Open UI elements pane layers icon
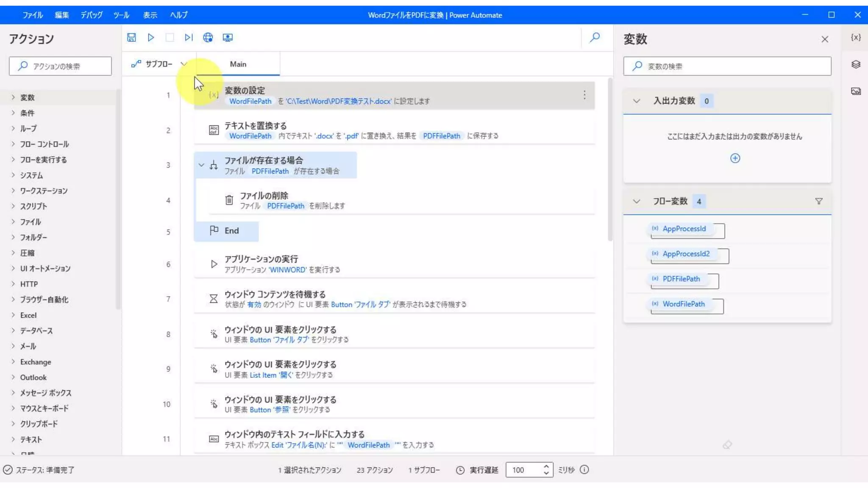This screenshot has height=488, width=868. (x=856, y=64)
